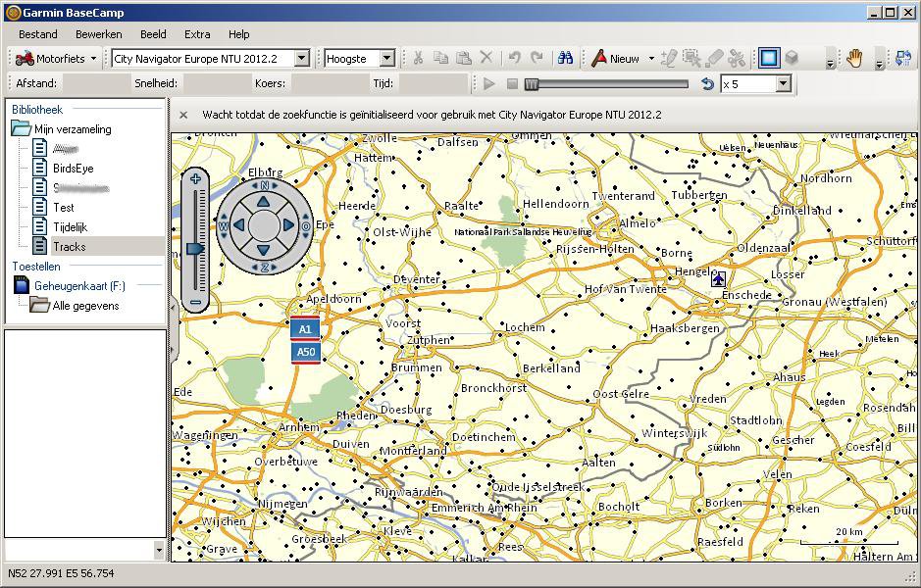Click the N52 27.991 coordinates in status bar

pyautogui.click(x=61, y=573)
